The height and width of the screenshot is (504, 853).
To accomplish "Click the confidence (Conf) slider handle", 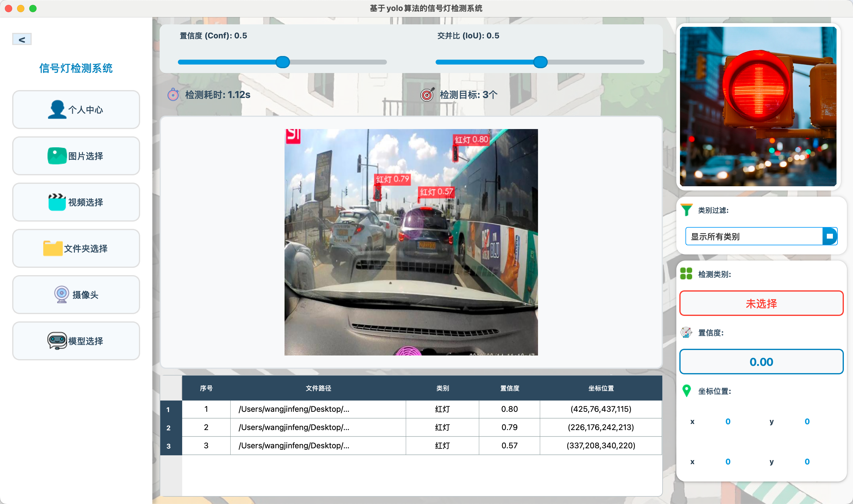I will click(x=282, y=62).
